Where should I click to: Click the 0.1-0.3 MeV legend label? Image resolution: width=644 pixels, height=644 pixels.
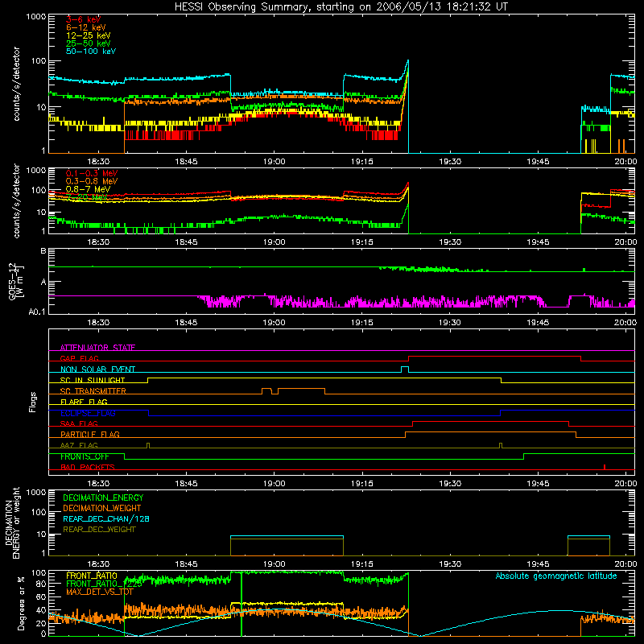pos(92,173)
